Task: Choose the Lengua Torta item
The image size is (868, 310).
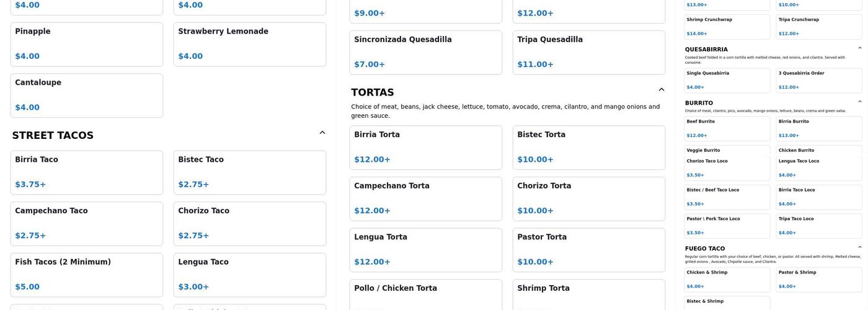Action: click(x=425, y=250)
